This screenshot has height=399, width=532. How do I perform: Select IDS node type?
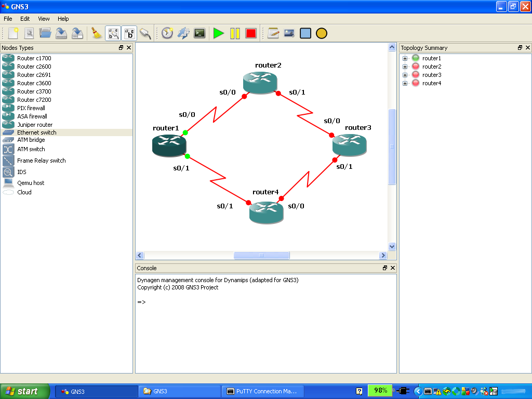21,172
